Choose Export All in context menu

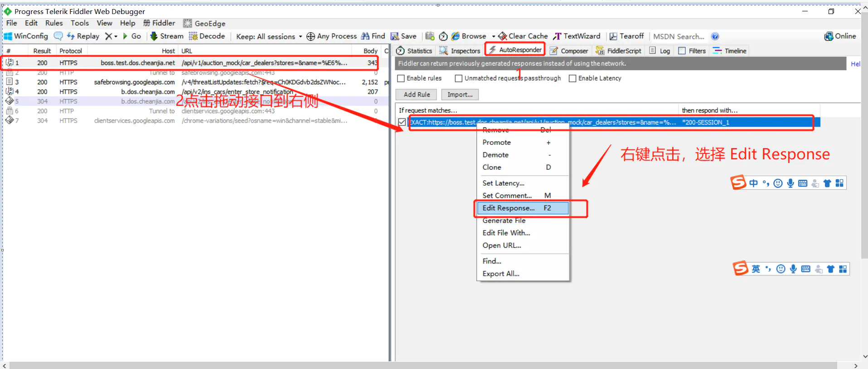523,273
